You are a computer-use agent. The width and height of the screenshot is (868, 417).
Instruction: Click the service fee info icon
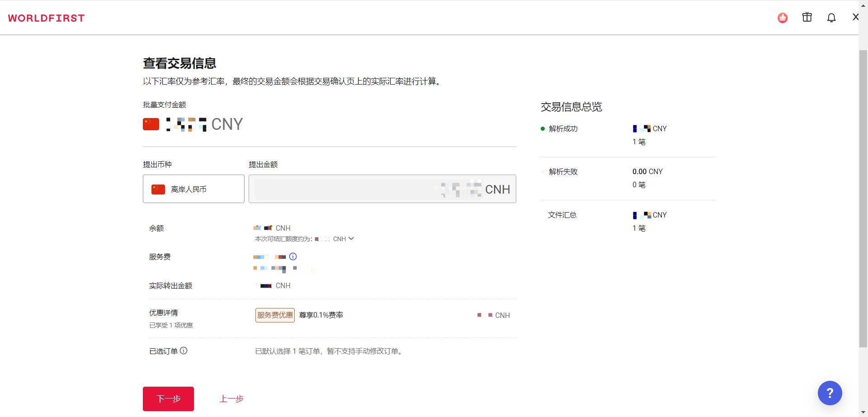293,256
